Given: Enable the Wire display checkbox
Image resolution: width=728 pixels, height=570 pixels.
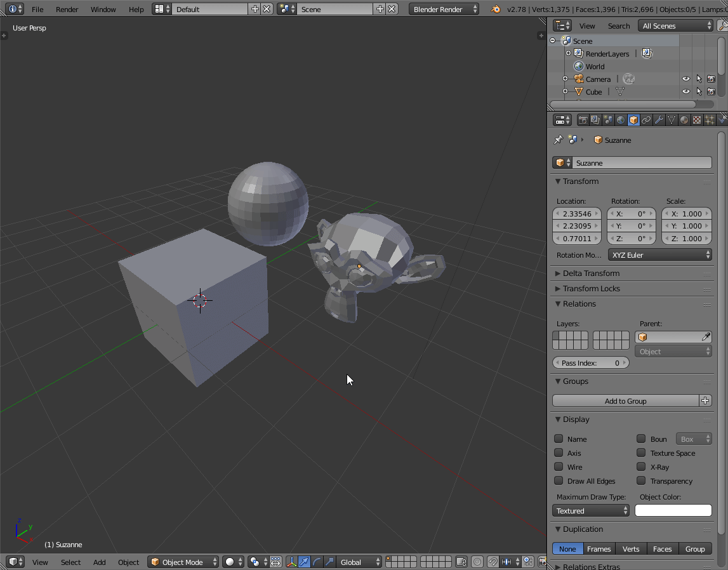Looking at the screenshot, I should click(559, 467).
